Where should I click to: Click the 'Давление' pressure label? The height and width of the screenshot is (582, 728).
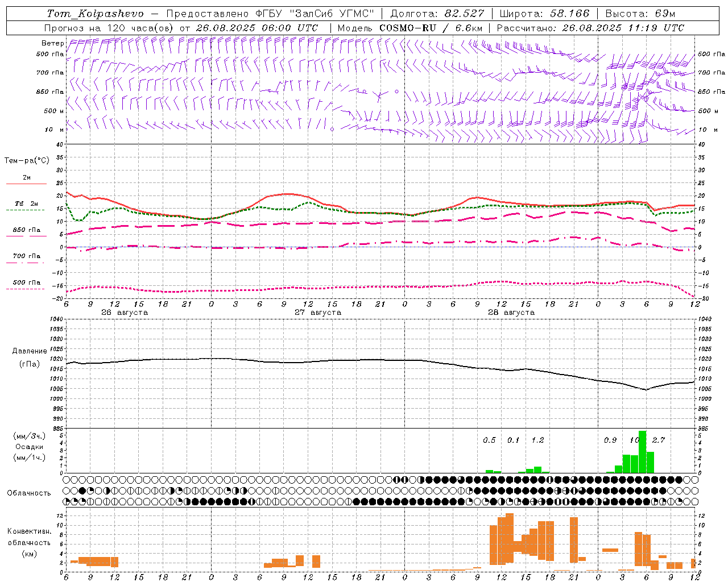(30, 351)
